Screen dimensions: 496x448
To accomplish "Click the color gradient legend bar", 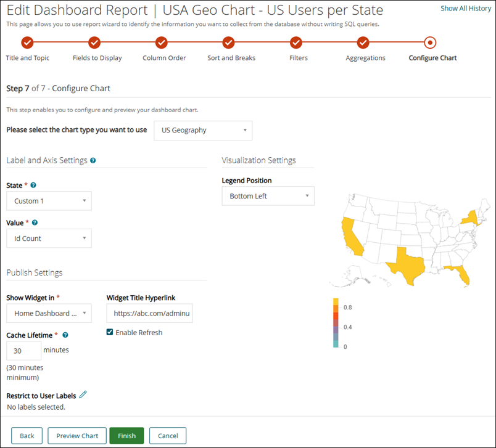I will pos(336,324).
